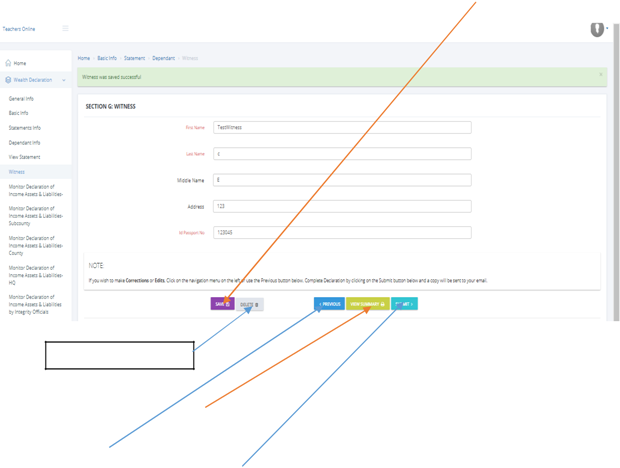
Task: Click the Wealth Declaration layers icon
Action: point(9,80)
